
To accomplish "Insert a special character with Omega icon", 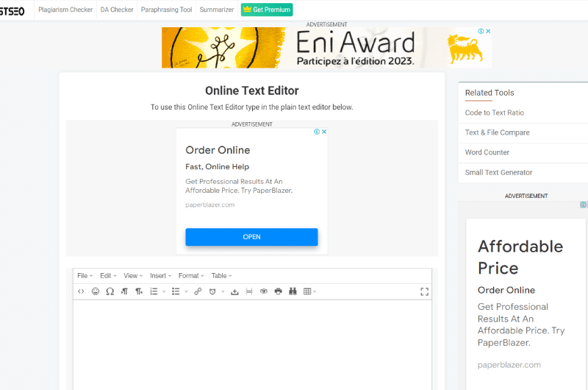I will 110,291.
